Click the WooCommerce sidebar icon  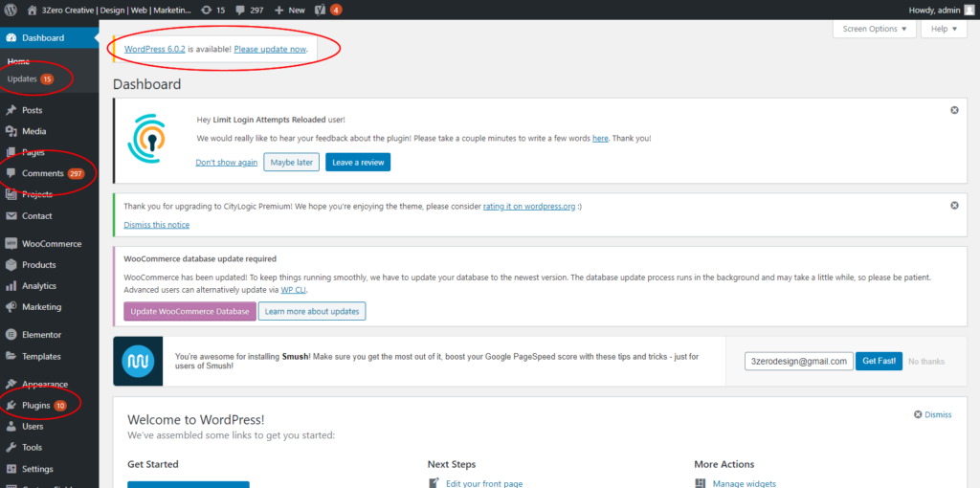point(11,244)
